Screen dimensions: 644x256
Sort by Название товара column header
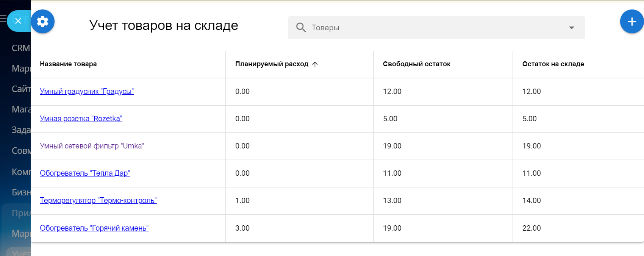(68, 64)
